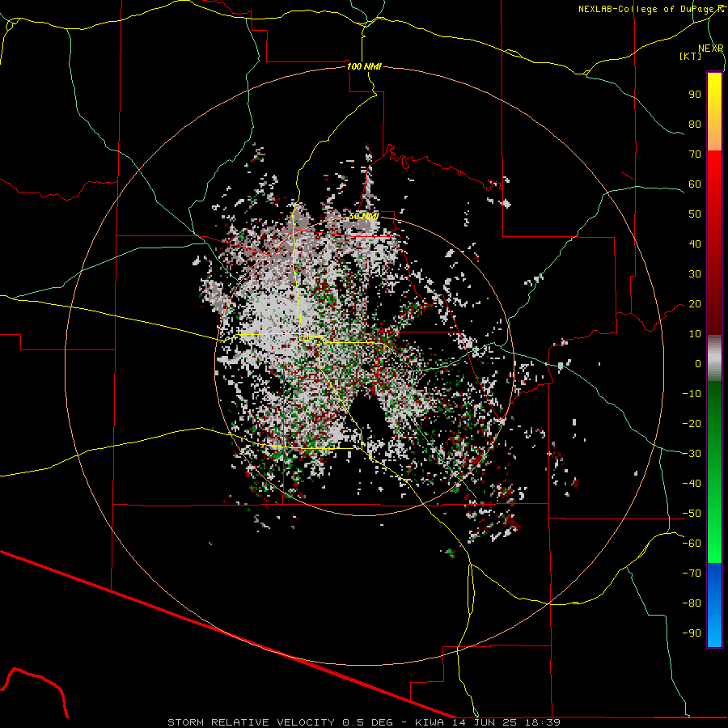Image resolution: width=728 pixels, height=728 pixels.
Task: Select the "[KT]" units label above colorbar
Action: (x=690, y=56)
